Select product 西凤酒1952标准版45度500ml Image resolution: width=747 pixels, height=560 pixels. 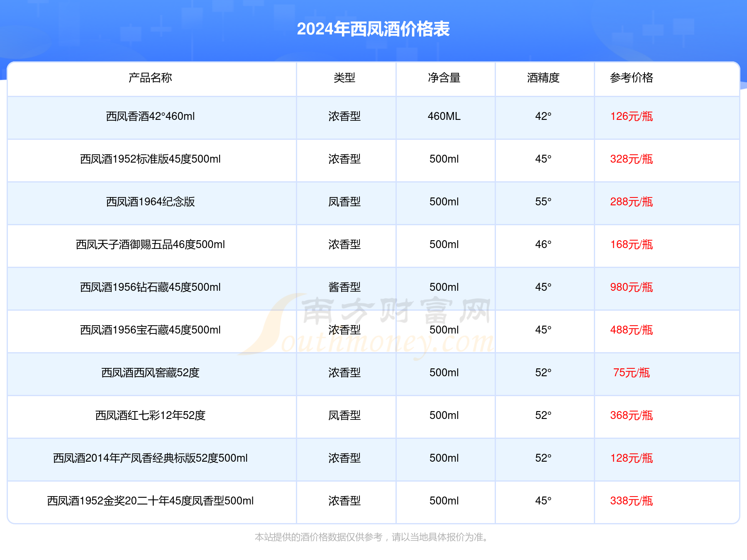tap(150, 159)
